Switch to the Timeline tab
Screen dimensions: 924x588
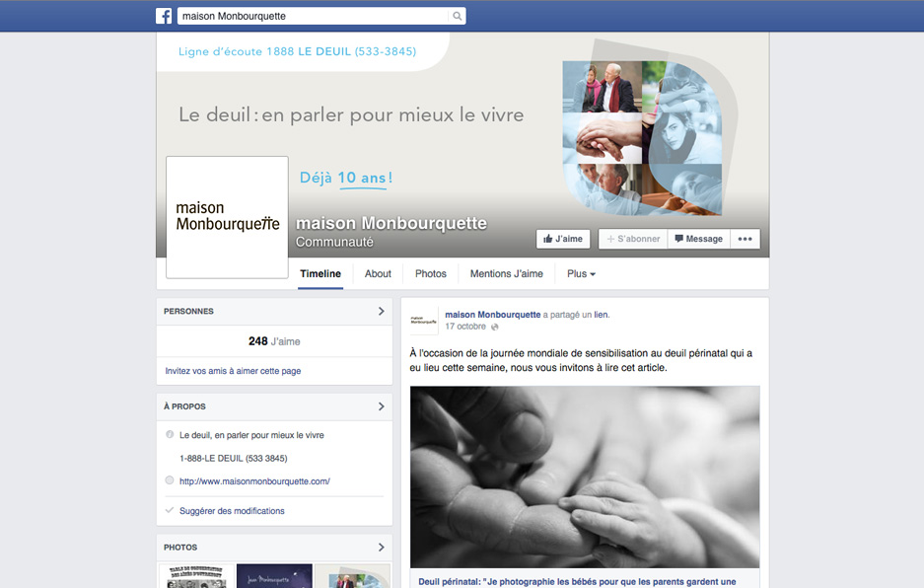point(320,273)
